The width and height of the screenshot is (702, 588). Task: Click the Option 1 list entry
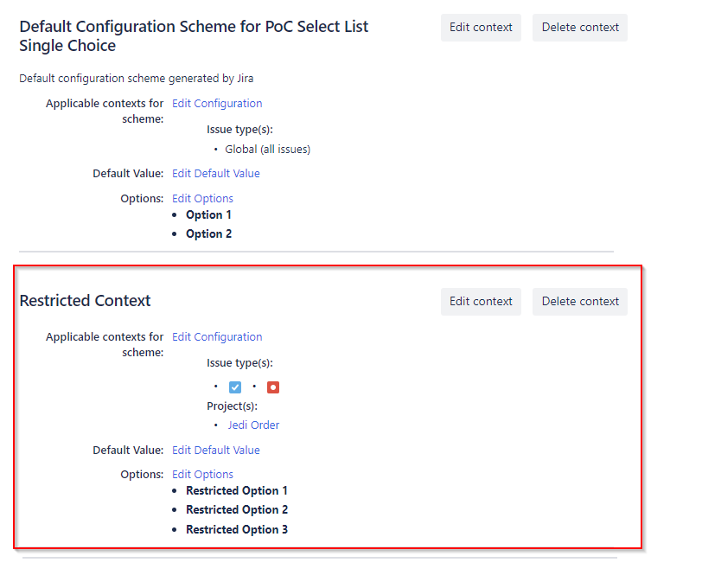click(x=208, y=215)
